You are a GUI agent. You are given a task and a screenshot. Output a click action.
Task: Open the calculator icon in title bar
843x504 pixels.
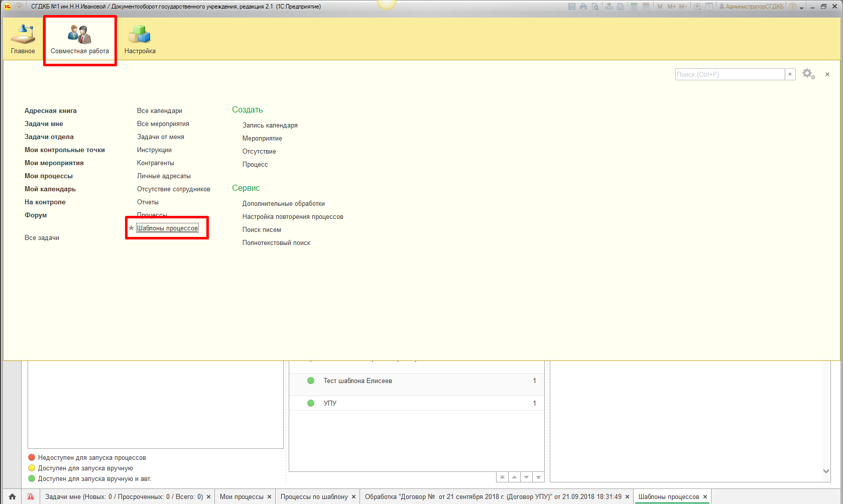(634, 7)
